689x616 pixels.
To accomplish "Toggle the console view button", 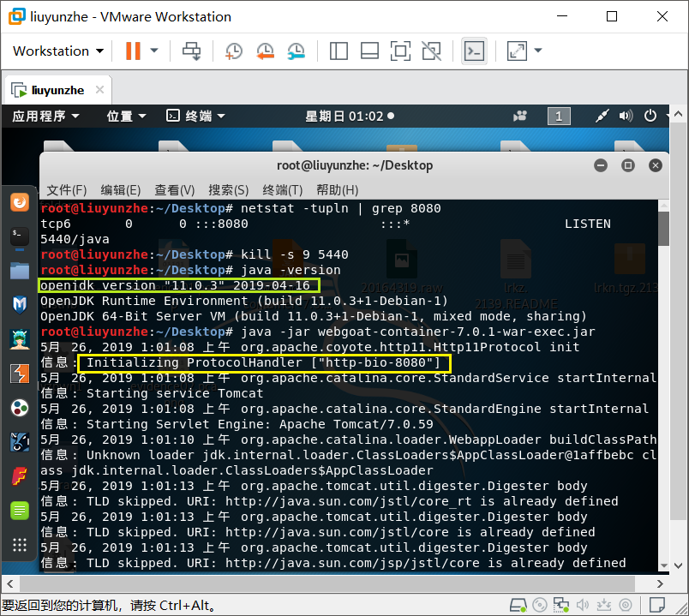I will [x=474, y=51].
